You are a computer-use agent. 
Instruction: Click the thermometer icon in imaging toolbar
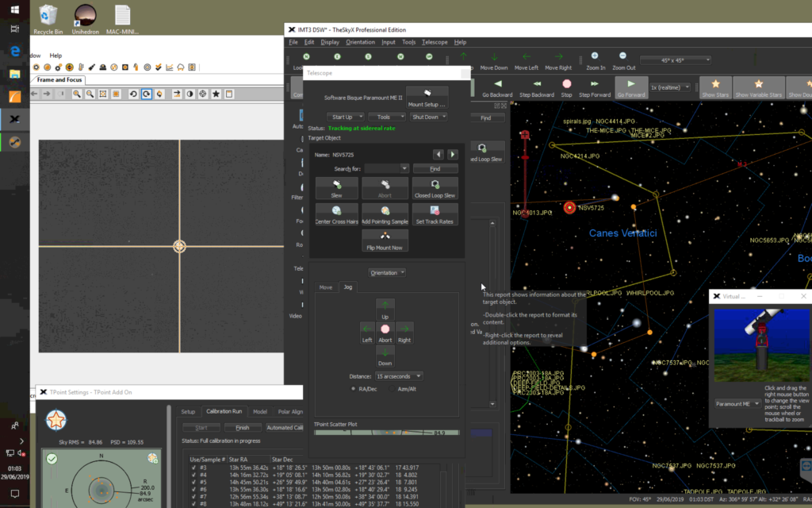point(81,67)
